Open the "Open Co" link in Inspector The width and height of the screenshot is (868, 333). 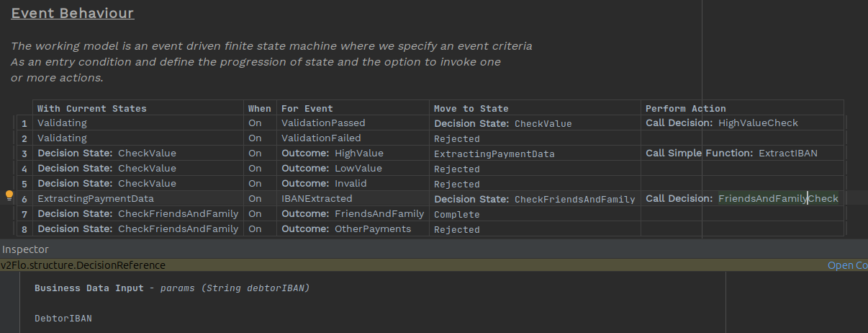(x=847, y=265)
